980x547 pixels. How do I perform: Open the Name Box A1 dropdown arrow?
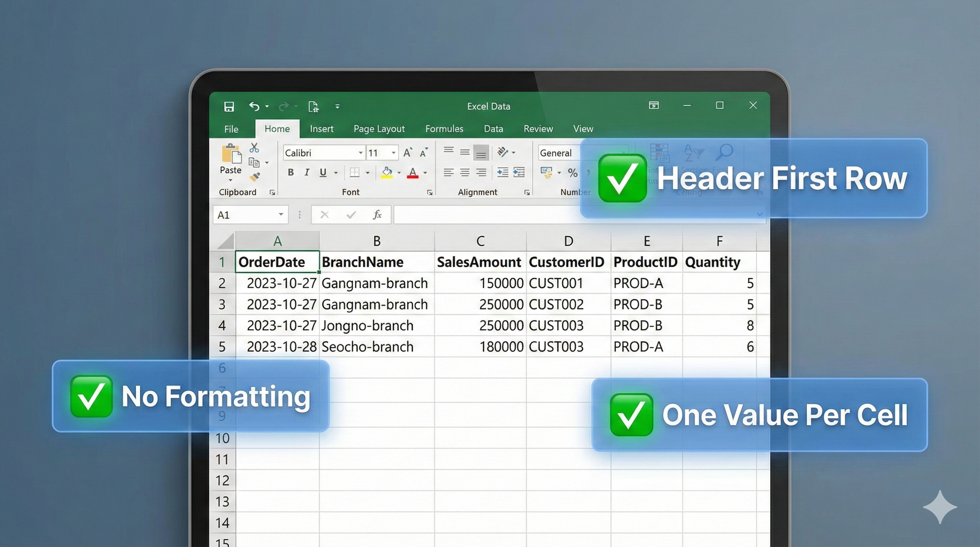point(281,214)
